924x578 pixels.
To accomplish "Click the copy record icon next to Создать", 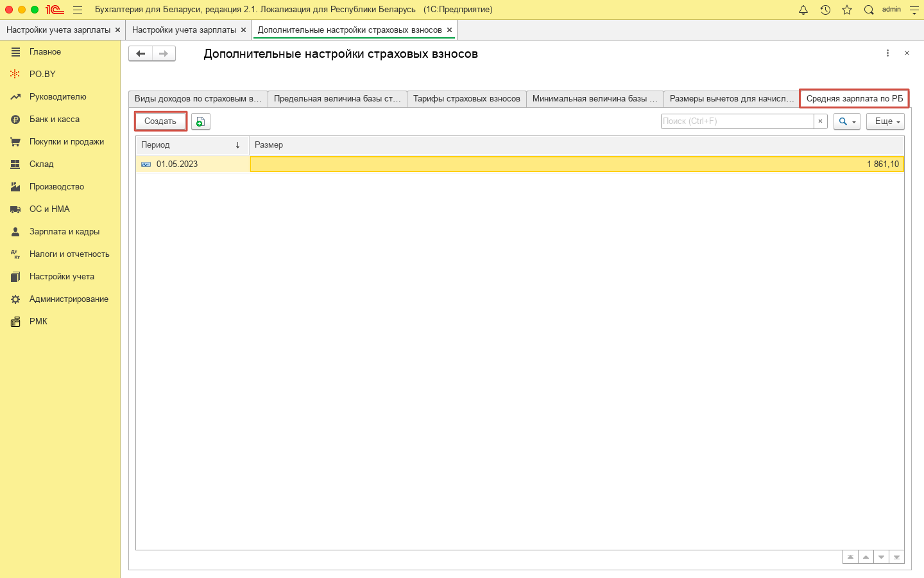I will coord(201,121).
